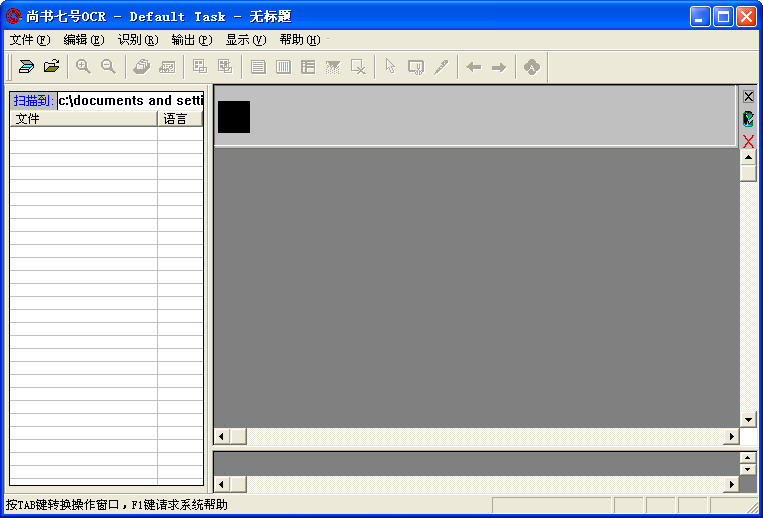Click the scan path input field
Image resolution: width=763 pixels, height=518 pixels.
[x=130, y=101]
